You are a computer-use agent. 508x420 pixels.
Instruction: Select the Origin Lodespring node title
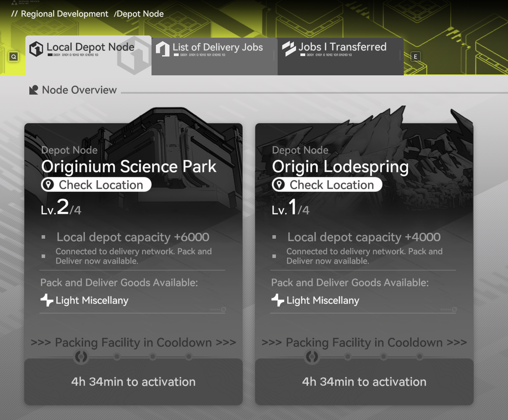pos(340,167)
